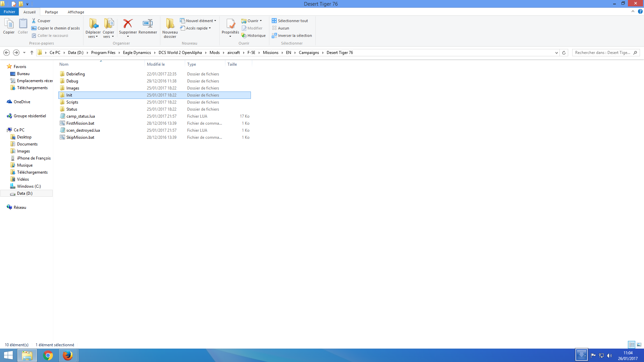Collapse the ribbon with the chevron
The width and height of the screenshot is (644, 362).
point(633,11)
